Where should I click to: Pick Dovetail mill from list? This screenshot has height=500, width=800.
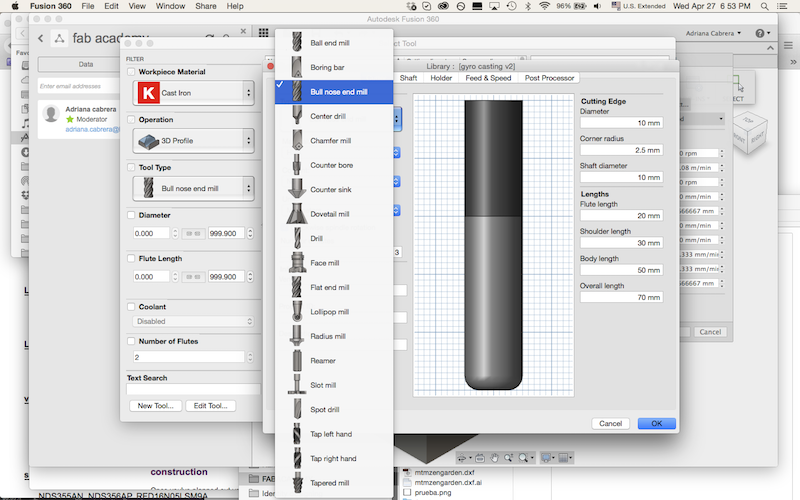click(x=334, y=214)
